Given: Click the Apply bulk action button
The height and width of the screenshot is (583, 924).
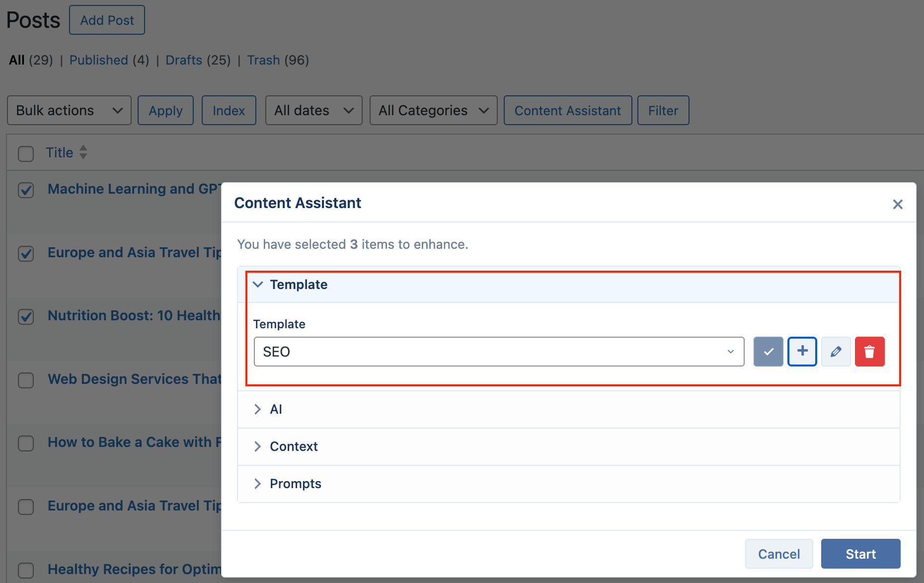Looking at the screenshot, I should [165, 110].
